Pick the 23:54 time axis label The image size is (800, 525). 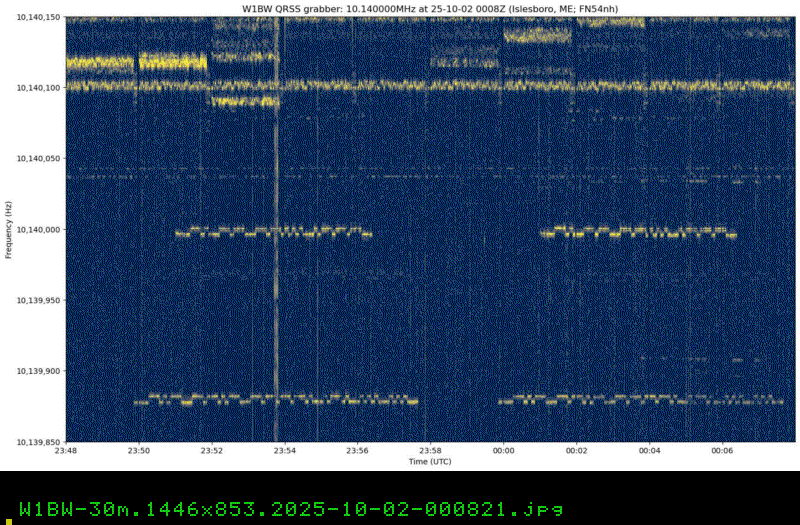coord(285,452)
